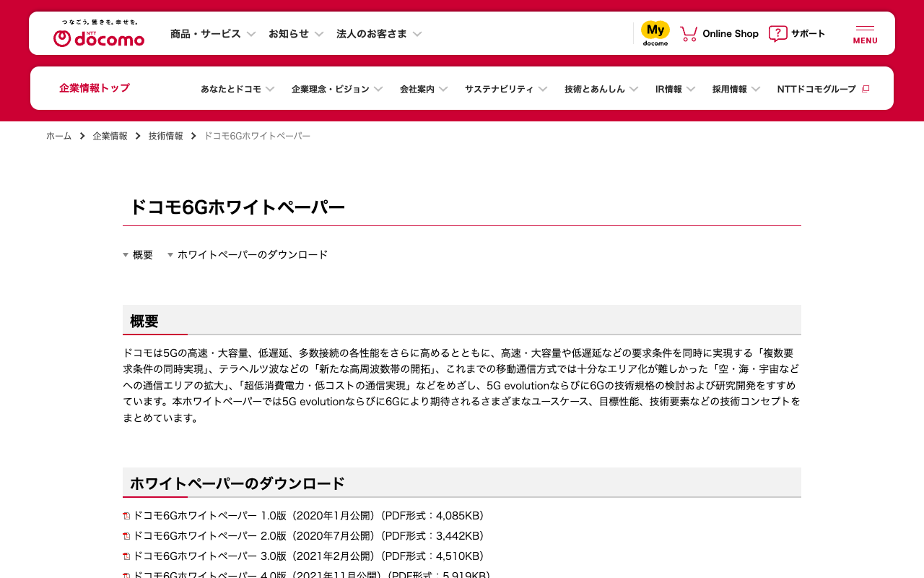The width and height of the screenshot is (924, 578).
Task: Download ドコモ6Gホワイトペーパー 1.0版 PDF
Action: click(308, 516)
